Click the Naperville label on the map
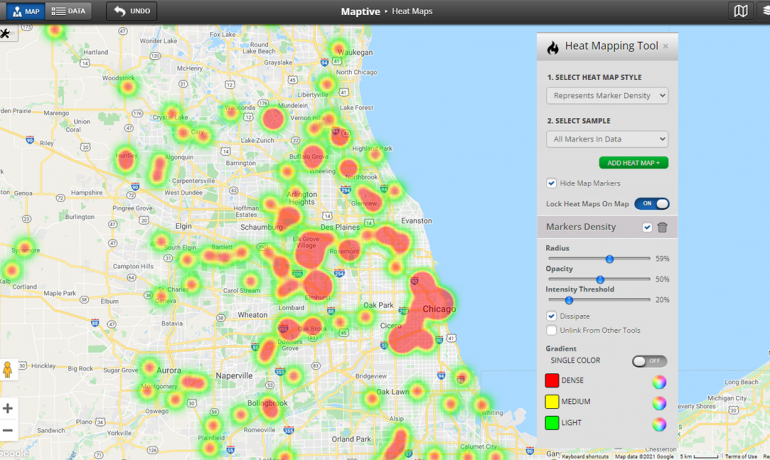Screen dimensions: 770x460 (234, 376)
